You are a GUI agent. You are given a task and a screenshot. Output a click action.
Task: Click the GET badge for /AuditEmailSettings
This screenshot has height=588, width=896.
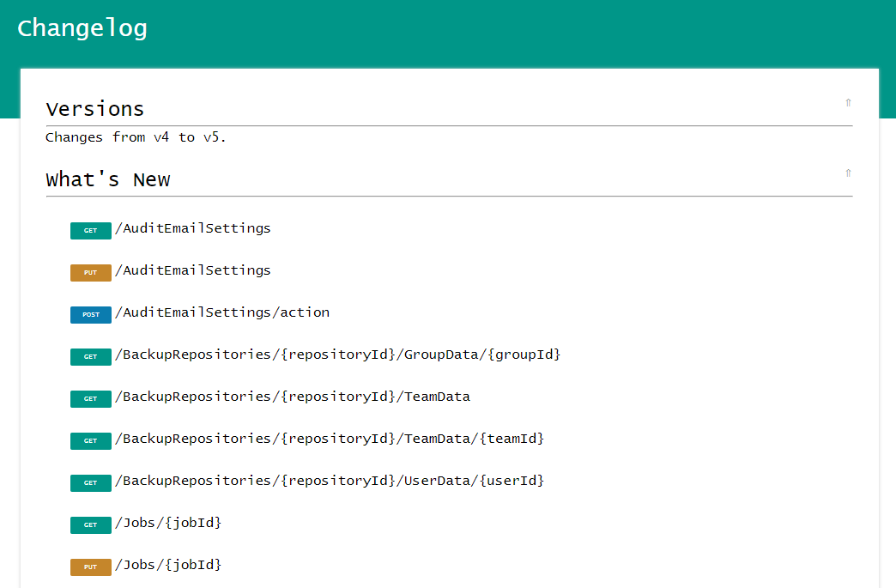click(x=91, y=231)
